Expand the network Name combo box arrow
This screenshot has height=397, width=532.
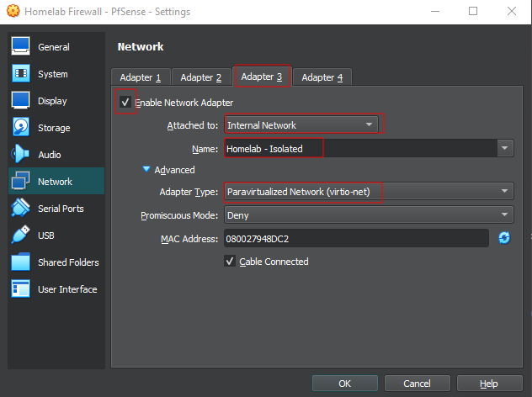[x=505, y=148]
